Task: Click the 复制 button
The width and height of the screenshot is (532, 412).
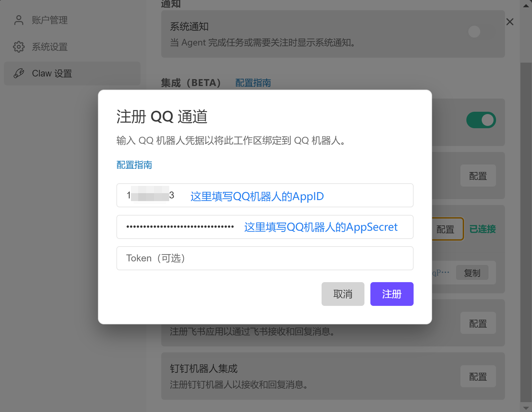Action: 472,273
